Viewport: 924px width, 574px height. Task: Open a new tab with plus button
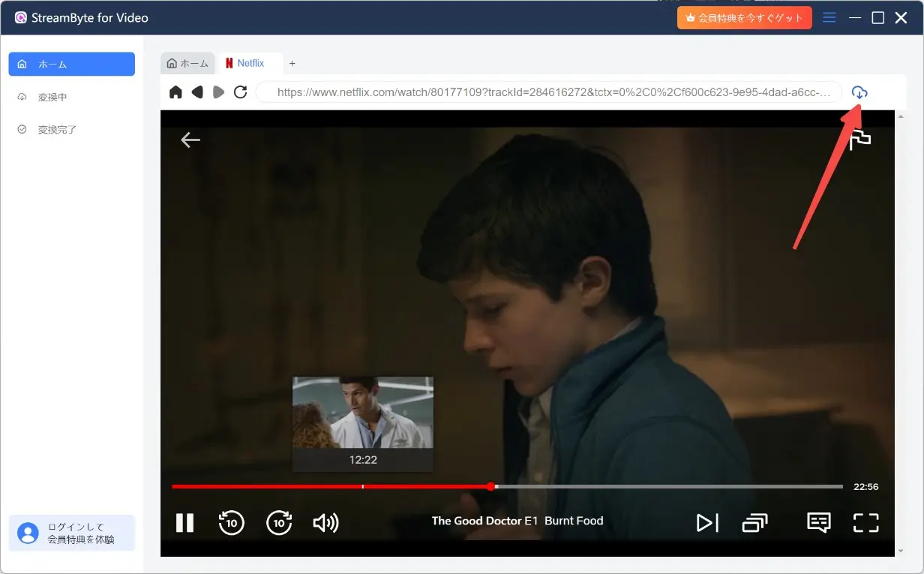(x=292, y=64)
